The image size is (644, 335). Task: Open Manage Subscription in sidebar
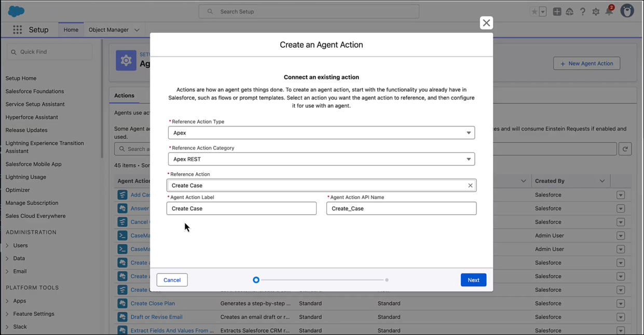(x=32, y=203)
